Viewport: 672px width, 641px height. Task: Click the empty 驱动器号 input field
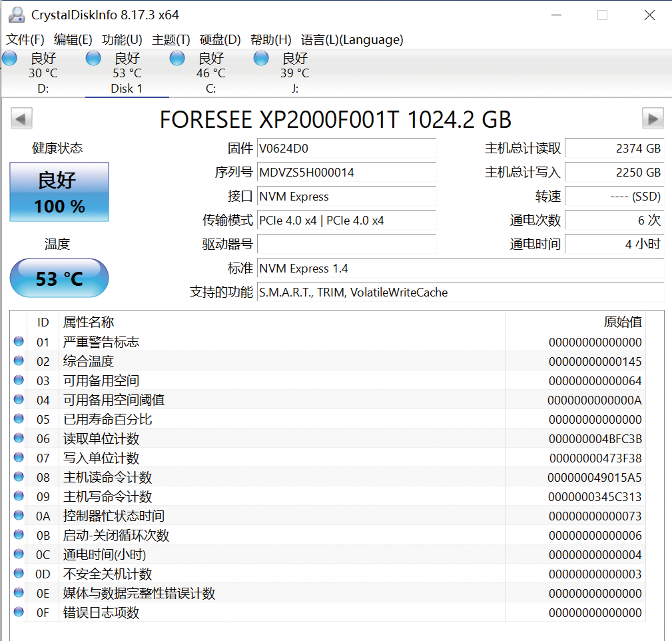tap(346, 244)
